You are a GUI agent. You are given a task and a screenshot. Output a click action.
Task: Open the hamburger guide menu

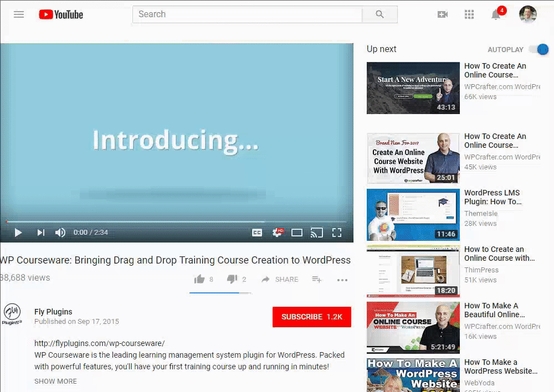[19, 14]
